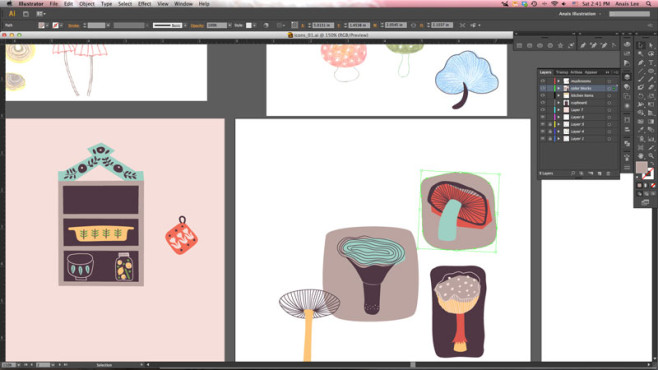Viewport: 658px width, 370px height.
Task: Select the Pen tool
Action: pyautogui.click(x=641, y=63)
